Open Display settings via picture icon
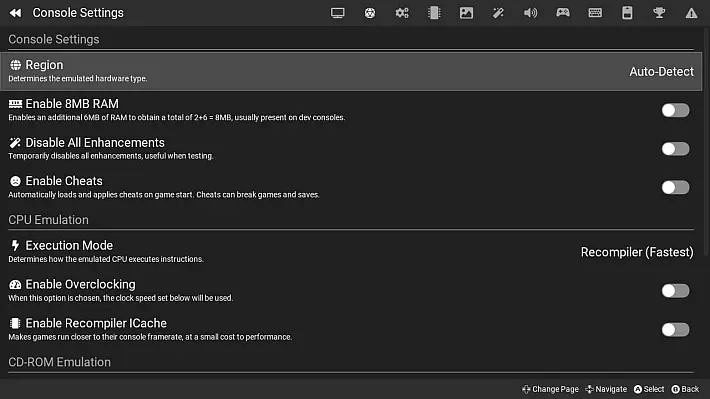Image resolution: width=710 pixels, height=399 pixels. (x=466, y=13)
